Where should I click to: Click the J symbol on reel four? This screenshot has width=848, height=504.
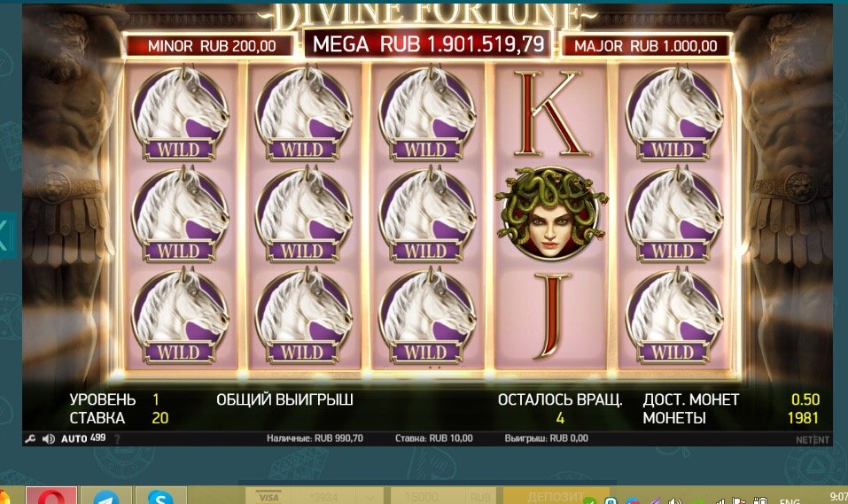552,315
